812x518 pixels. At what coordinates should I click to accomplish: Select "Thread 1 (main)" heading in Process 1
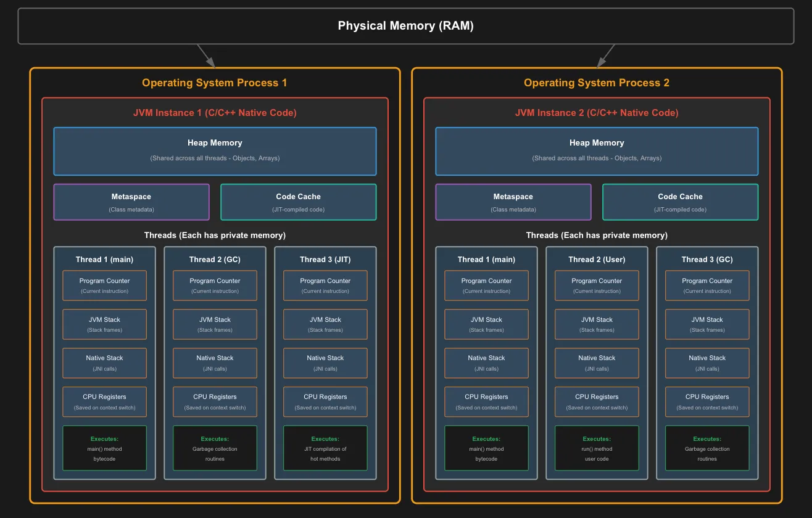click(105, 259)
